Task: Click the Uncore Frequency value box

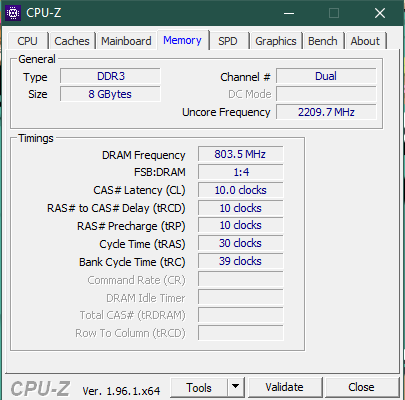Action: tap(326, 112)
